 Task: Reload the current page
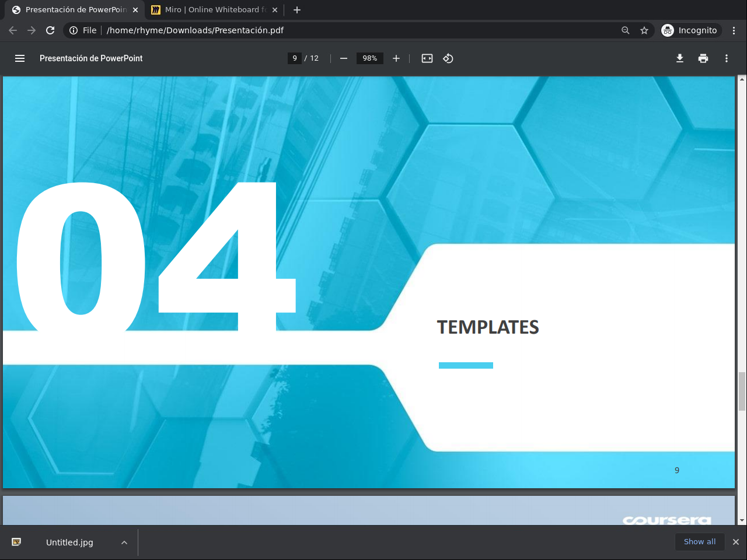(50, 30)
